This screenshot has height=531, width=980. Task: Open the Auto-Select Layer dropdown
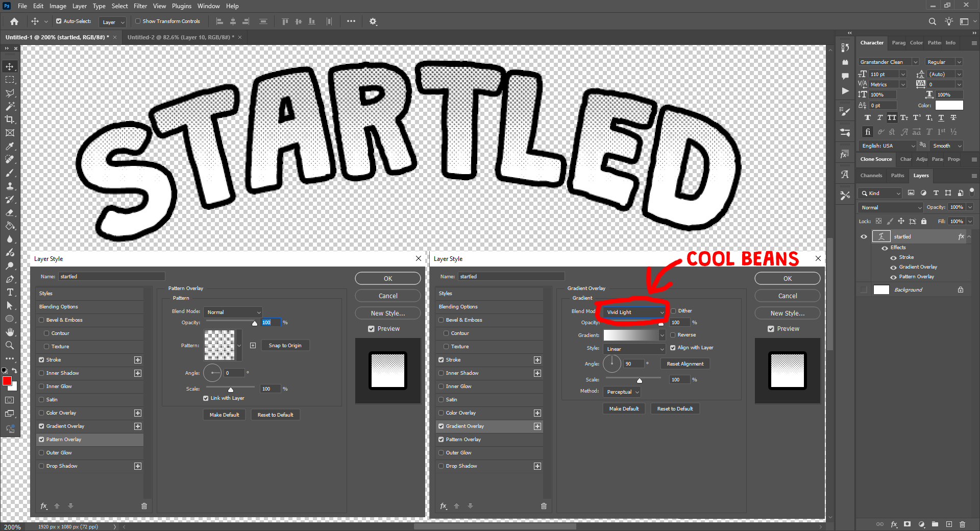point(113,22)
